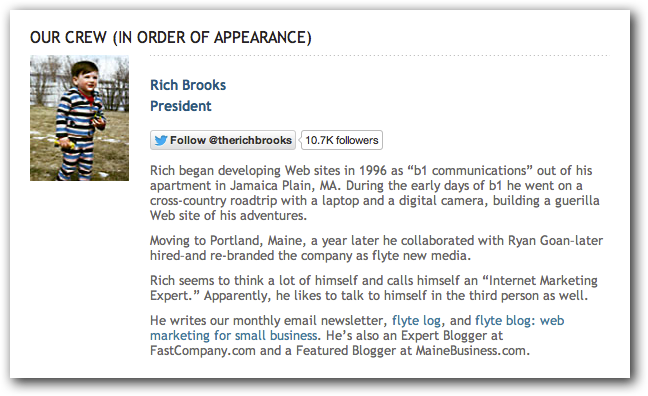Click the Our Crew section heading
This screenshot has height=396, width=648.
click(x=171, y=37)
